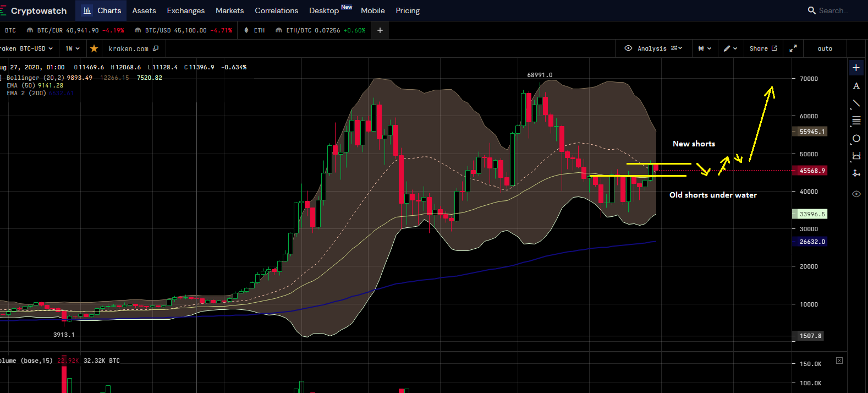Select the text annotation tool
The width and height of the screenshot is (868, 393).
click(856, 86)
